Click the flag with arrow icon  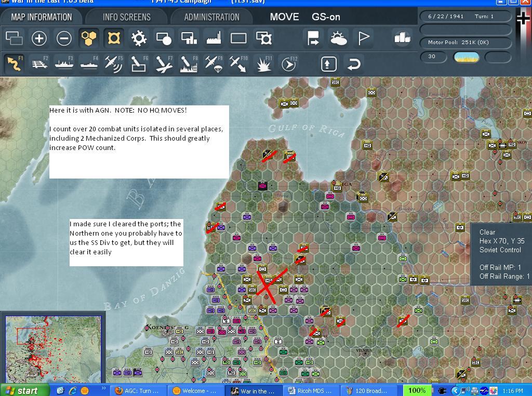tap(313, 38)
